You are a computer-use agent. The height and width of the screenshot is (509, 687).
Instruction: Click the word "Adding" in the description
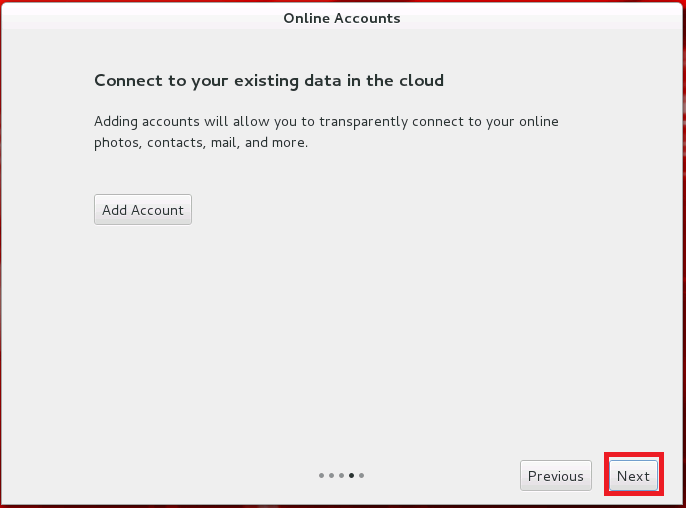pyautogui.click(x=117, y=122)
